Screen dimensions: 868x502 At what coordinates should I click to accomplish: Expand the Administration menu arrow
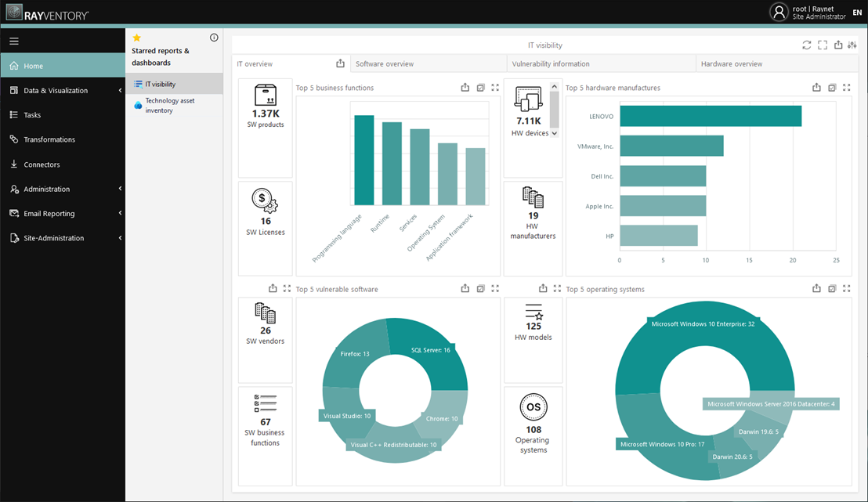point(120,189)
